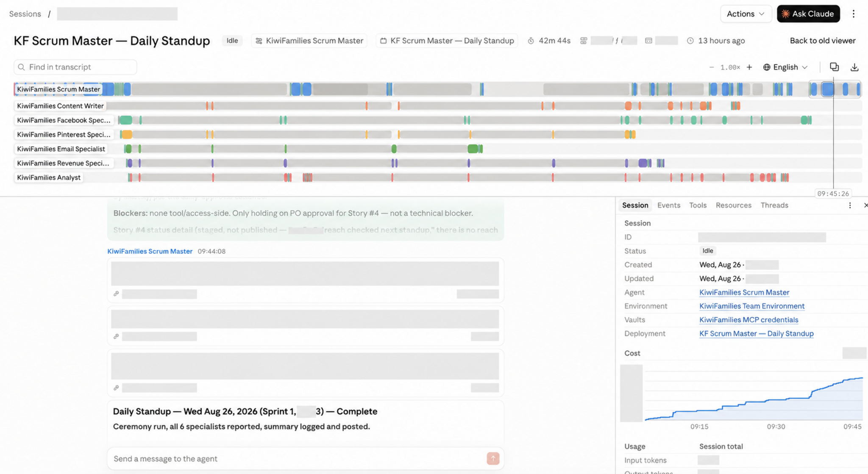
Task: Click the KiwiFamilies Scrum Master message author name
Action: tap(150, 251)
